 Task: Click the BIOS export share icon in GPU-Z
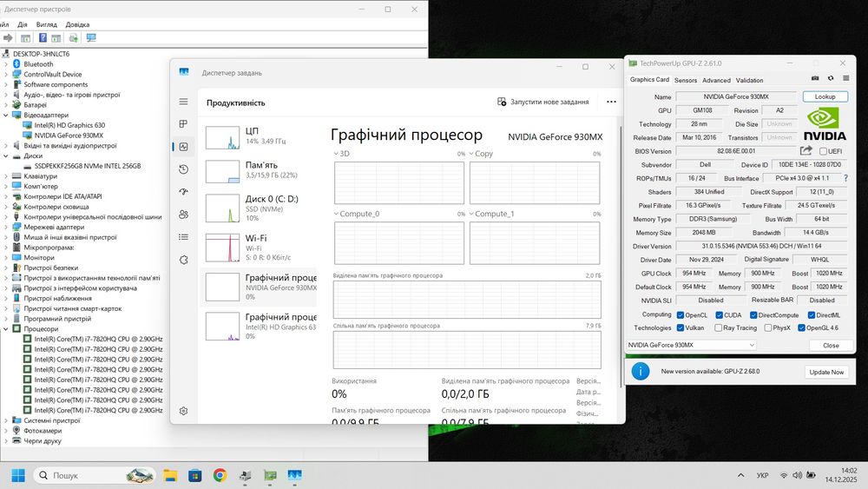(806, 150)
